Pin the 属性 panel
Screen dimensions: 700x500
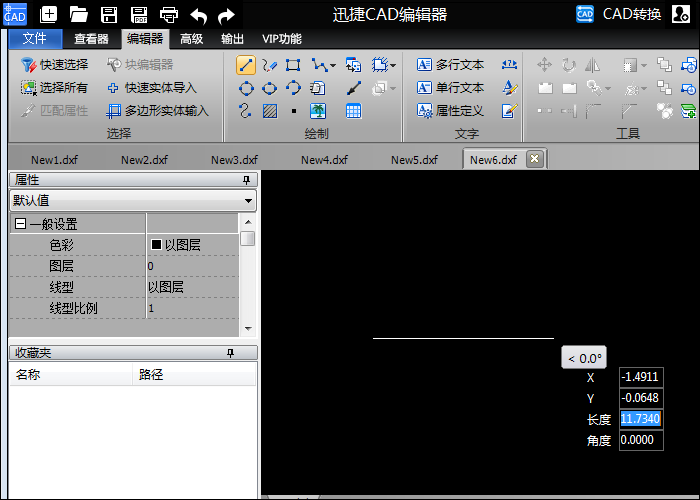246,179
